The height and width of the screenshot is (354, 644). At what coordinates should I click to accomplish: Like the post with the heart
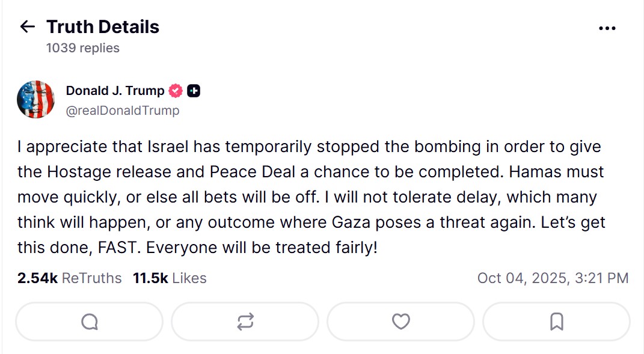pos(400,322)
